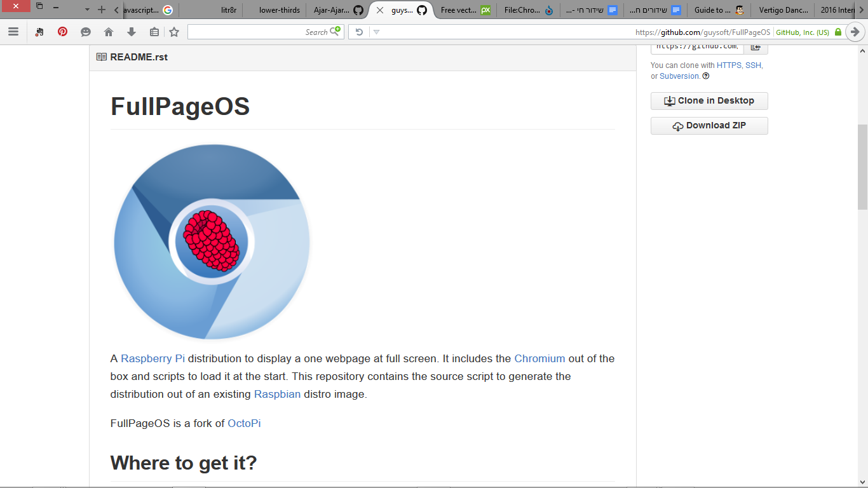Open the downloads arrow icon

point(132,32)
